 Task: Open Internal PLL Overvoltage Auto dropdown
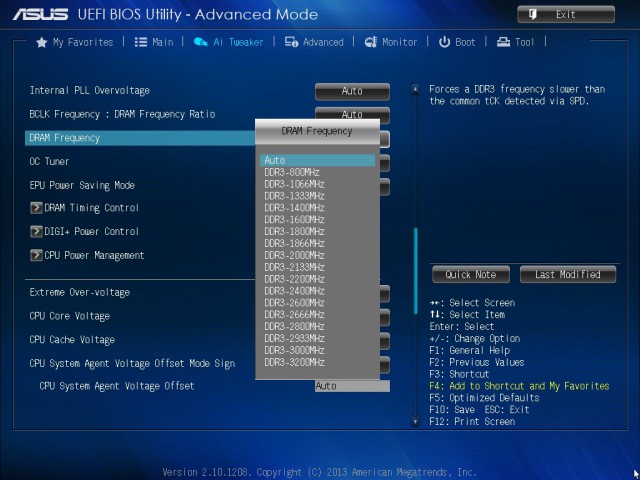point(352,91)
